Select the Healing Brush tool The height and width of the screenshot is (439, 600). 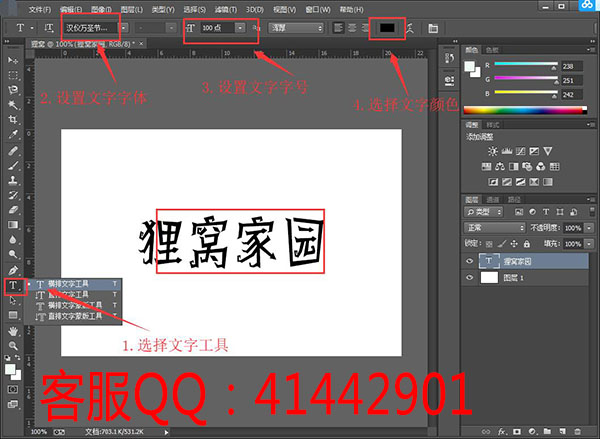[13, 150]
